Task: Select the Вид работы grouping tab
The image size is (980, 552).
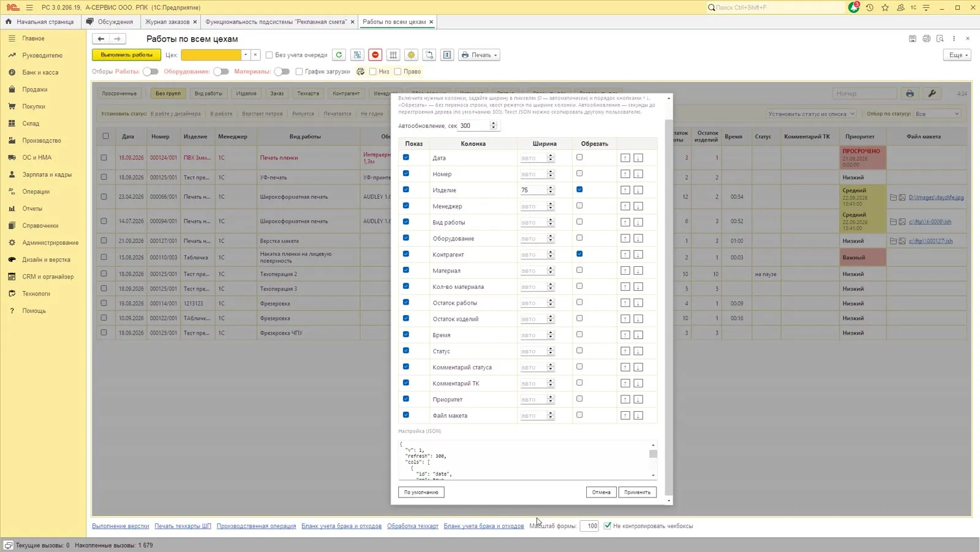Action: tap(208, 94)
